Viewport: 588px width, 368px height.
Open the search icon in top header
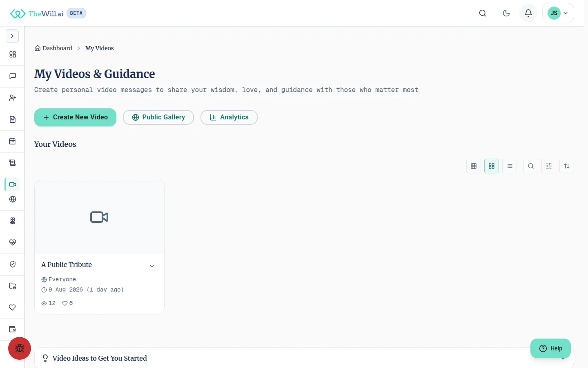pos(483,13)
